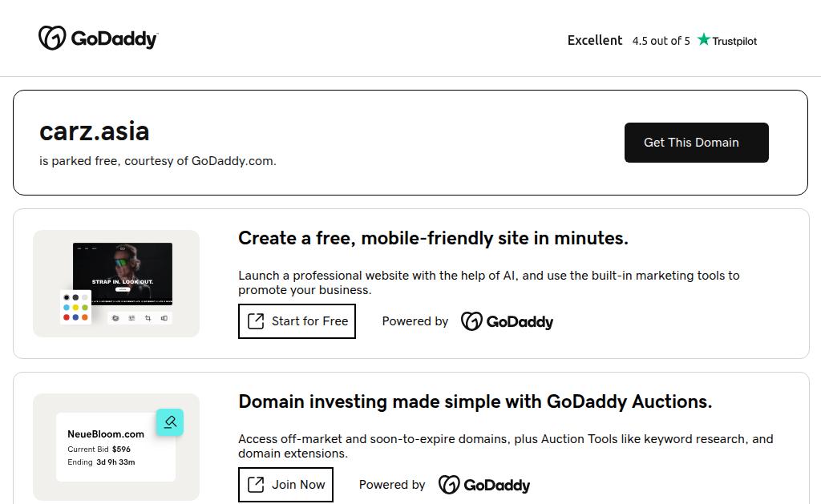Click the Excellent rating label

pyautogui.click(x=595, y=40)
